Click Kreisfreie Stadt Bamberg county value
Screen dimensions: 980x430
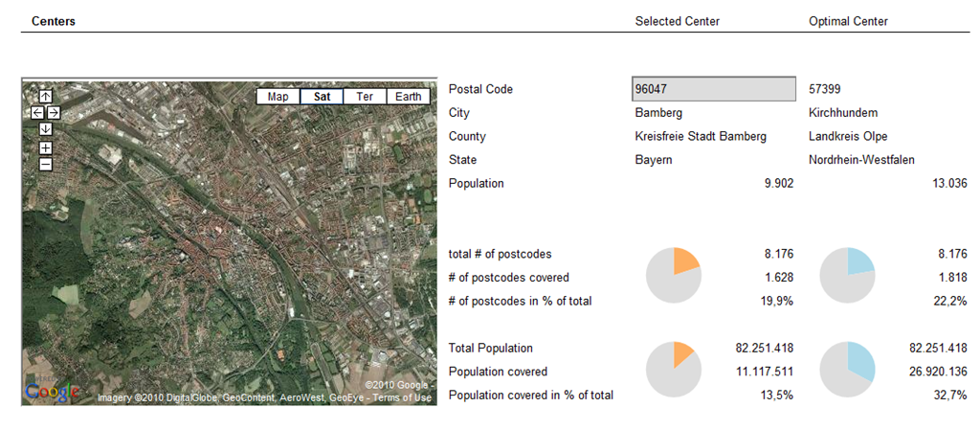point(700,137)
